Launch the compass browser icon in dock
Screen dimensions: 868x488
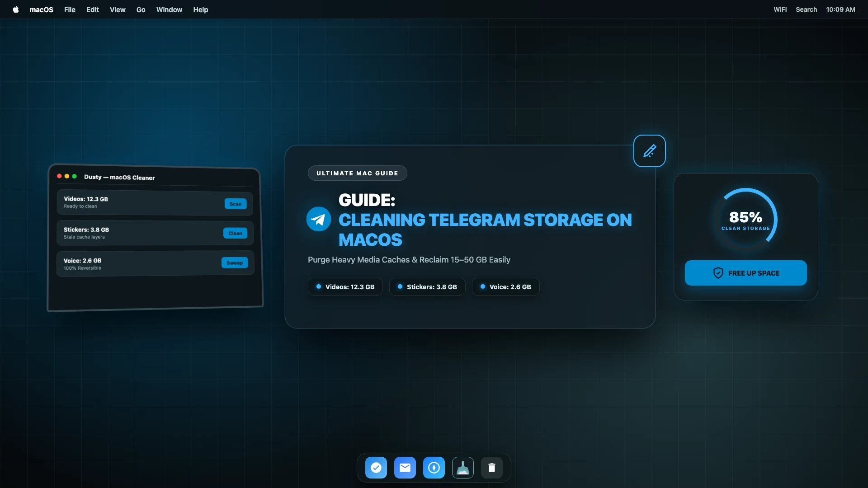click(434, 468)
